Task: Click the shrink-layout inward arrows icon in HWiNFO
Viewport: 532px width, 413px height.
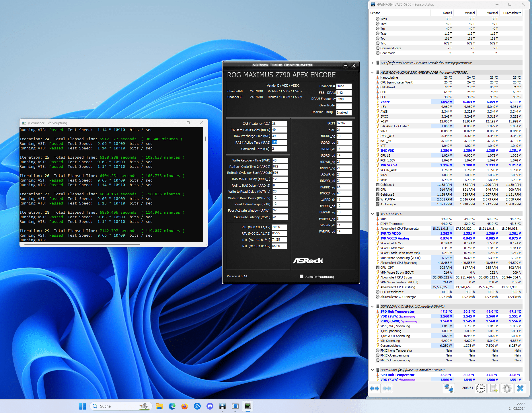Action: click(x=387, y=388)
